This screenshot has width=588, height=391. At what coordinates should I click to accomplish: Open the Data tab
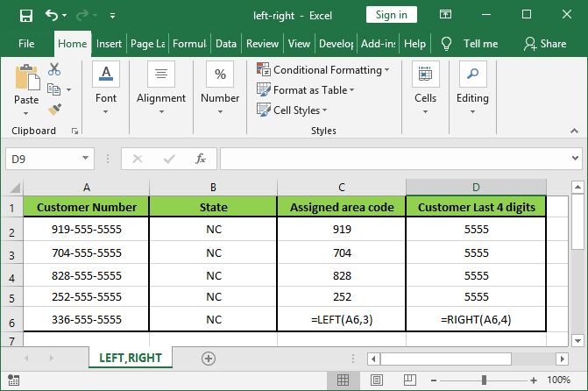point(226,44)
